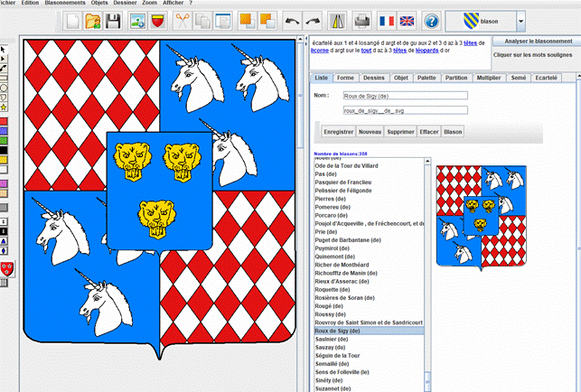Switch language with the French flag
Viewport: 581px width, 392px height.
tap(387, 20)
